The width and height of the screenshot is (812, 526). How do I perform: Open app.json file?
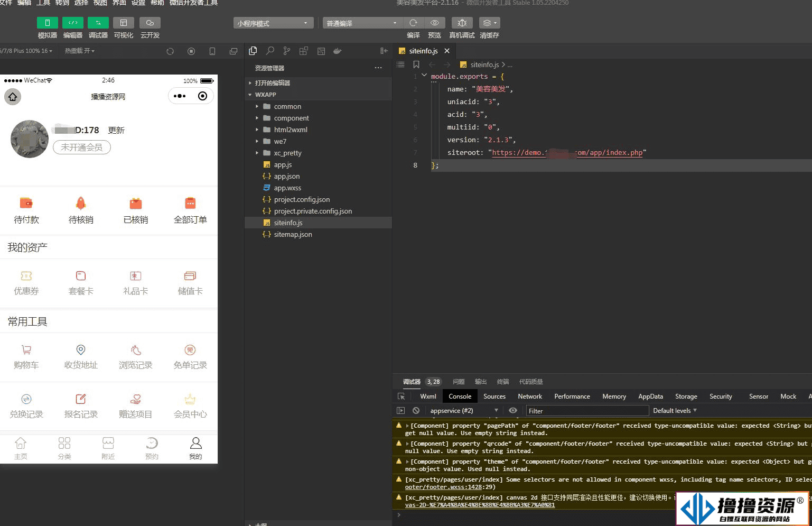coord(319,176)
